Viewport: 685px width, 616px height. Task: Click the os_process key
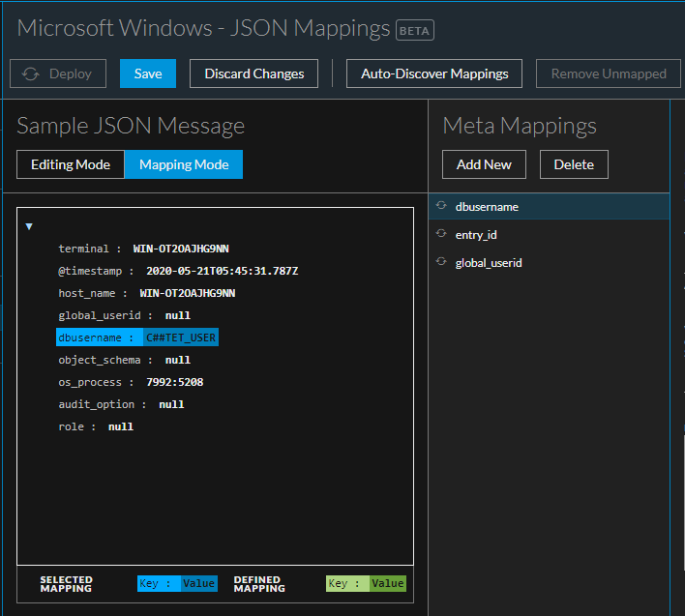pos(90,382)
